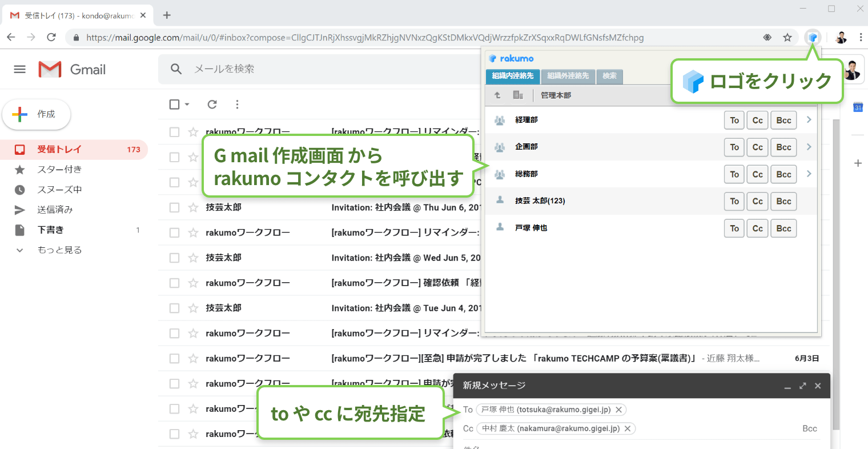This screenshot has width=868, height=449.
Task: Open Chrome's three-dot menu
Action: (861, 38)
